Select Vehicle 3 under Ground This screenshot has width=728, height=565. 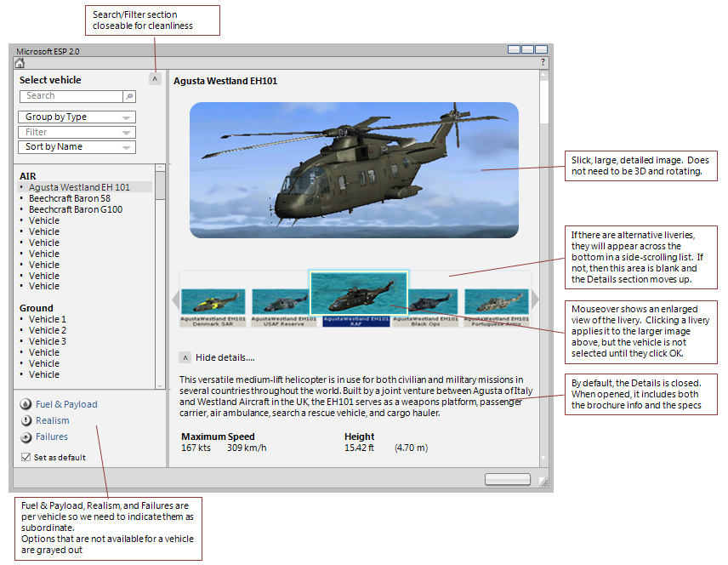tap(48, 341)
